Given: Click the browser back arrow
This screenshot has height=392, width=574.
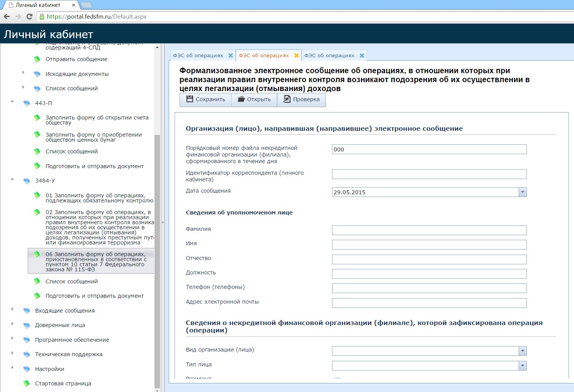Looking at the screenshot, I should pos(7,16).
